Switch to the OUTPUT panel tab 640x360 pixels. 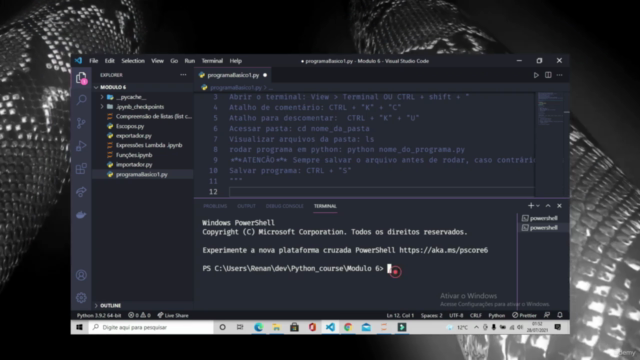(x=246, y=206)
